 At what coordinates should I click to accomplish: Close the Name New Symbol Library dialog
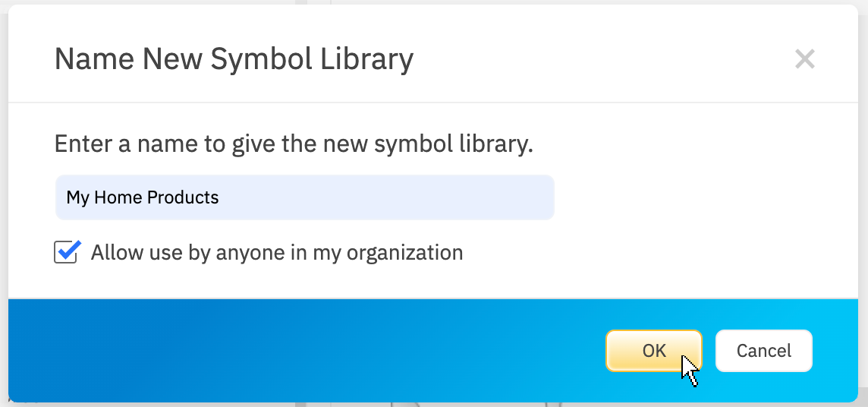[804, 59]
